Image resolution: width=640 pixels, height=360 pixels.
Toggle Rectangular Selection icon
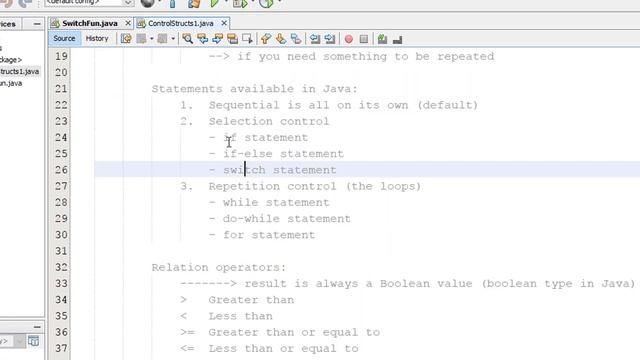(247, 39)
